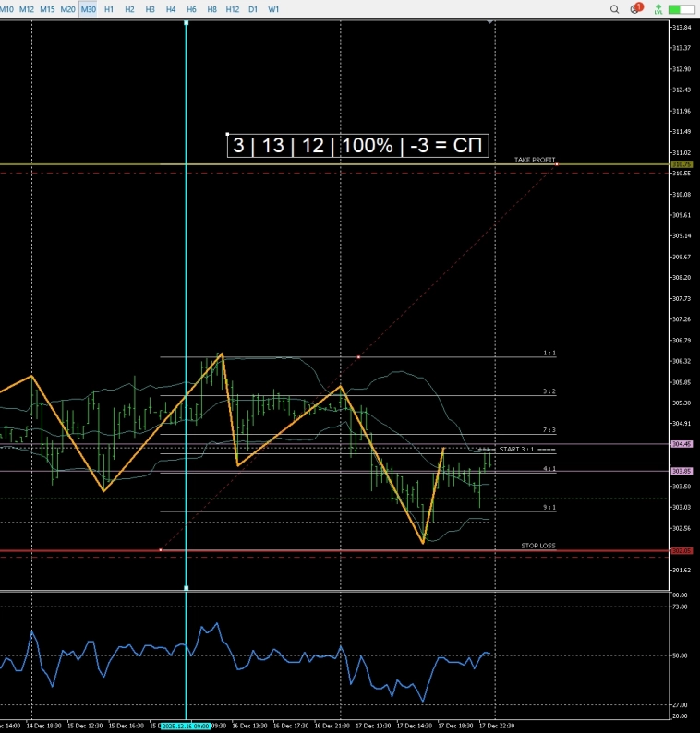Select the 1:1 ratio level line label
The width and height of the screenshot is (700, 733).
point(549,354)
